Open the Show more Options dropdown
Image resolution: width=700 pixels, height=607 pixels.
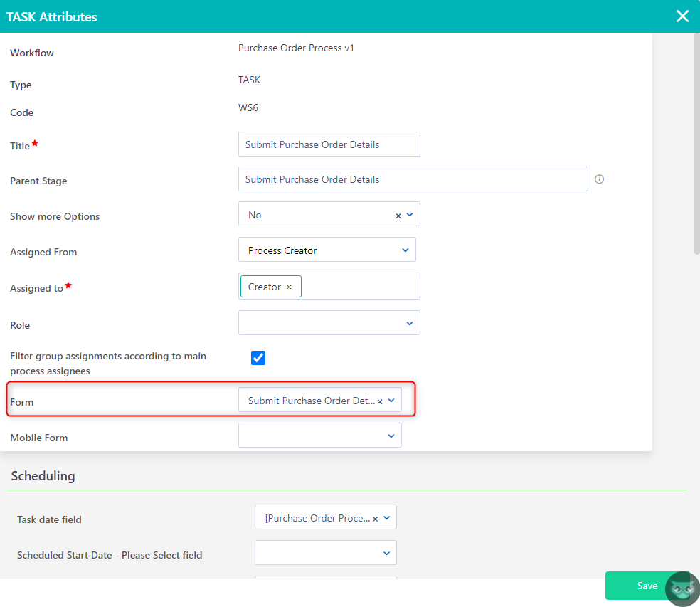pyautogui.click(x=408, y=214)
